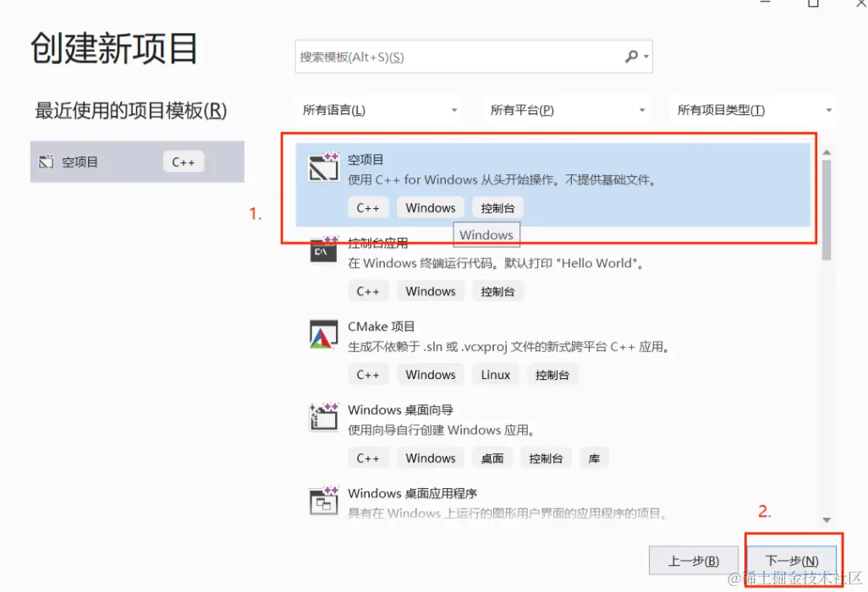Click the C++ badge in recent templates panel
Screen dimensions: 868x592
[x=184, y=162]
